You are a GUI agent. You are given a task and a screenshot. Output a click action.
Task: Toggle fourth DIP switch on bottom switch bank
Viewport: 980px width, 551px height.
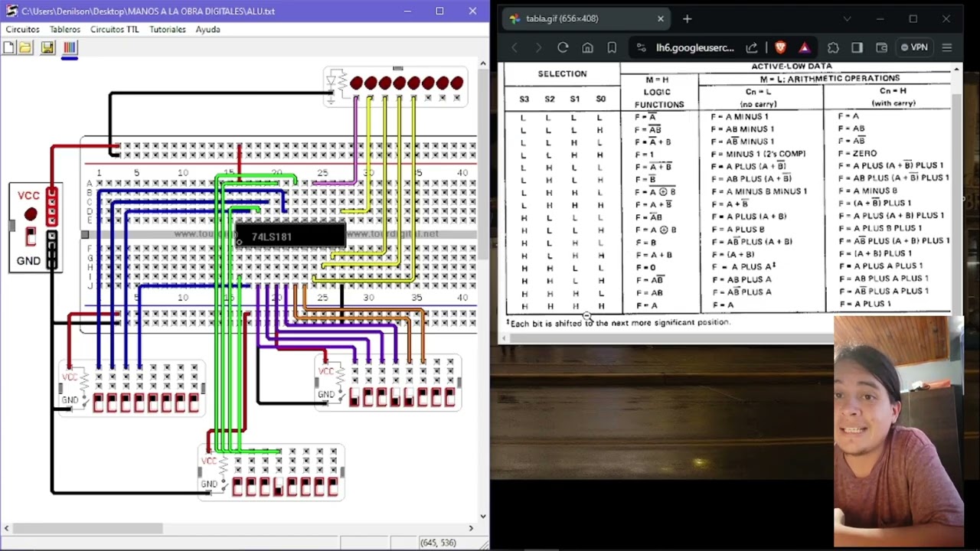pos(278,486)
